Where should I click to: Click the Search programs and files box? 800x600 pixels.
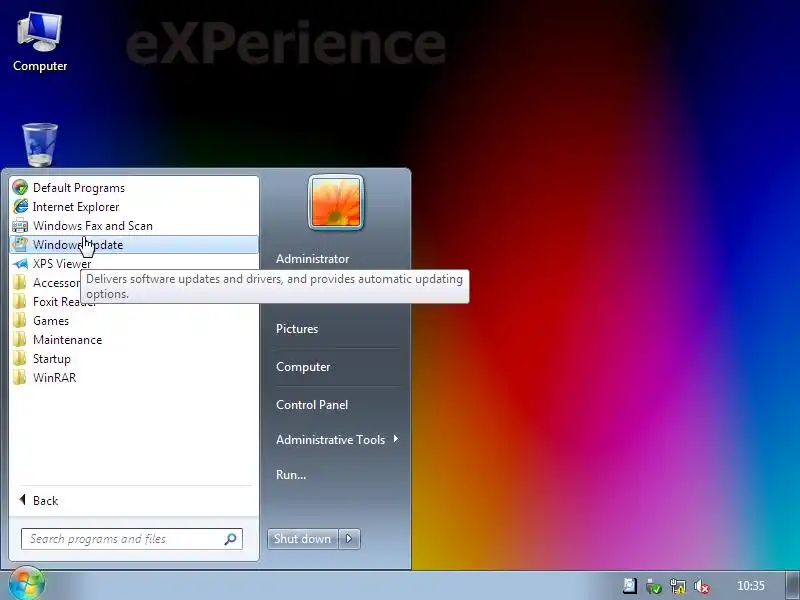pos(132,539)
